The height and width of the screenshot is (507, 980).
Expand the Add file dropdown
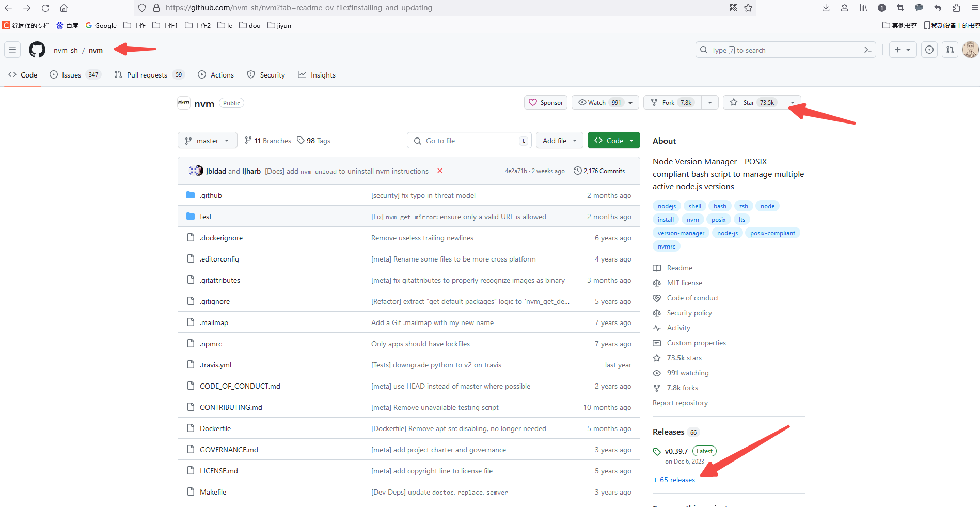tap(560, 141)
